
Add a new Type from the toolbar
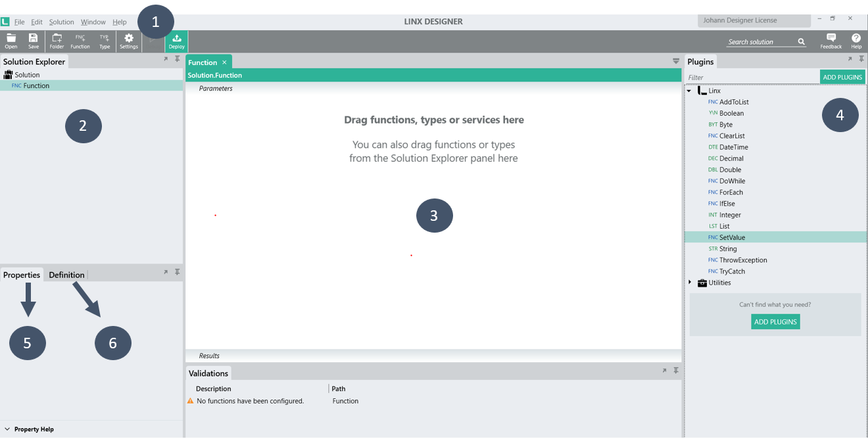click(105, 41)
